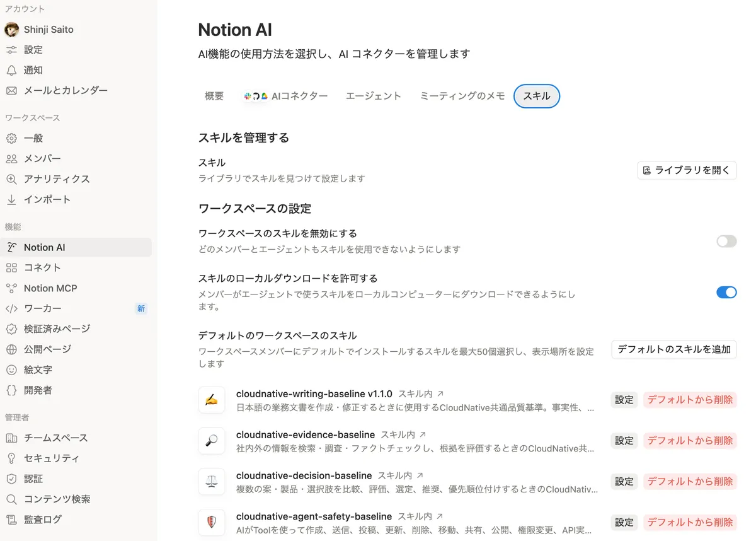Click the ワークスペースの設定 section heading

pyautogui.click(x=255, y=209)
